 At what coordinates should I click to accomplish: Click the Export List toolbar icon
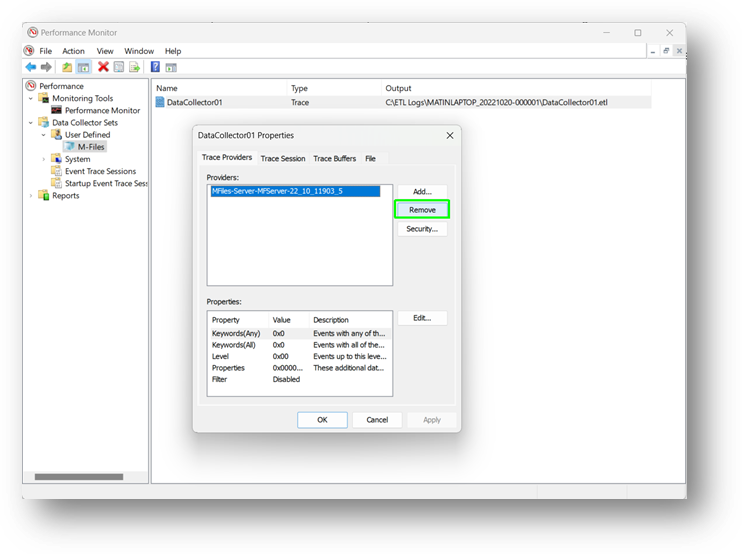(134, 67)
